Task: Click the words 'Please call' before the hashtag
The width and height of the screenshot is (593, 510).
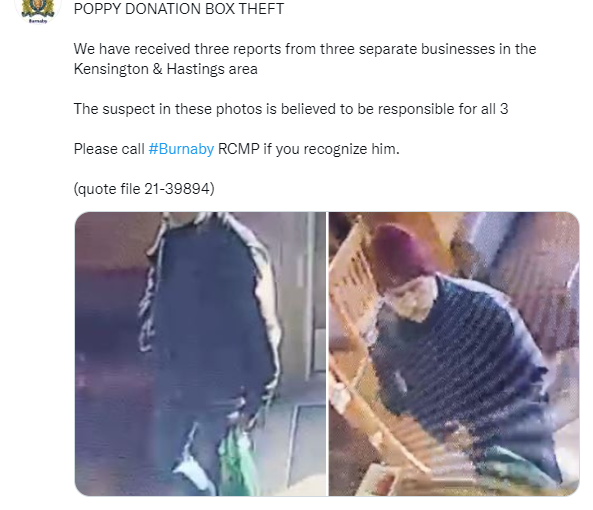Action: 109,149
